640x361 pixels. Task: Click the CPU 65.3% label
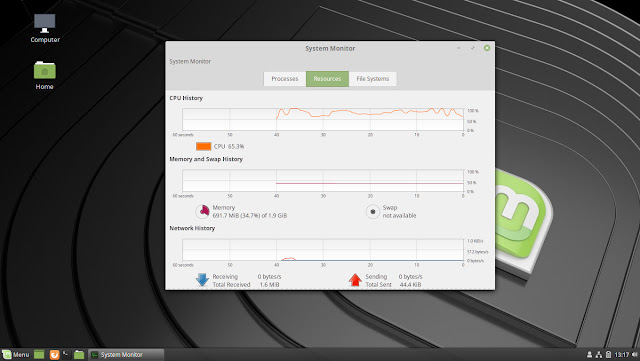[x=229, y=146]
